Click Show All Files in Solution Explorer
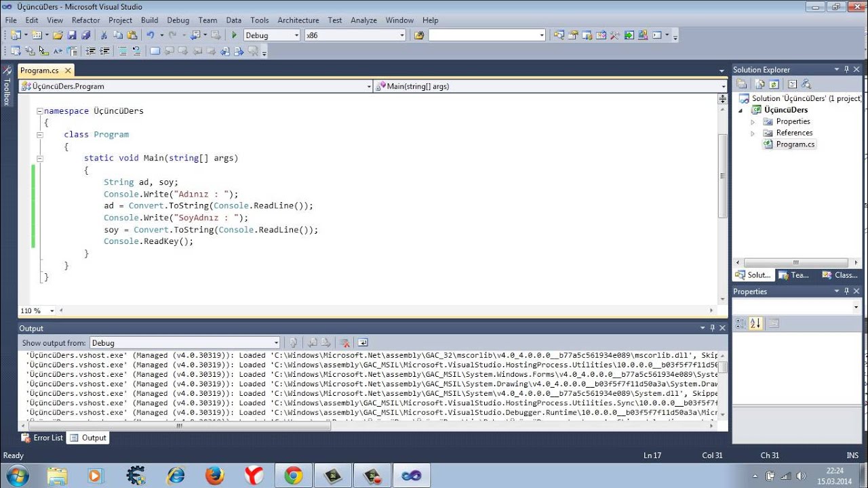868x488 pixels. (x=759, y=84)
